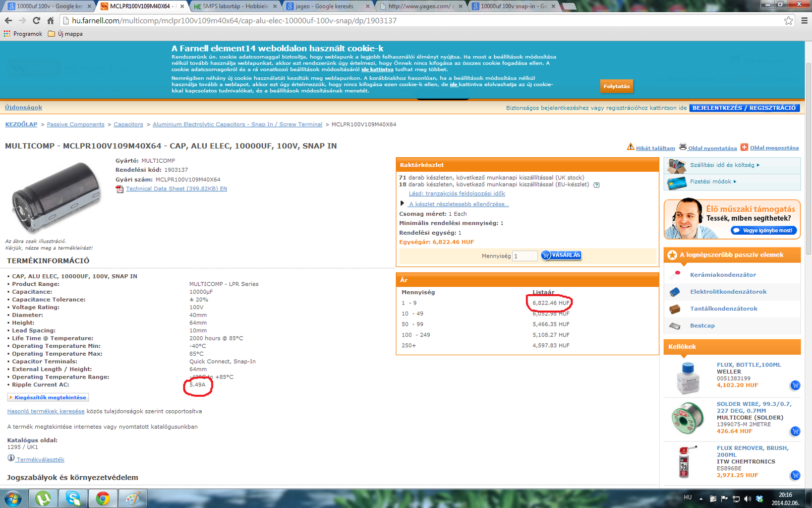Click Vegye igénybe most! chat button
This screenshot has width=812, height=508.
(763, 230)
